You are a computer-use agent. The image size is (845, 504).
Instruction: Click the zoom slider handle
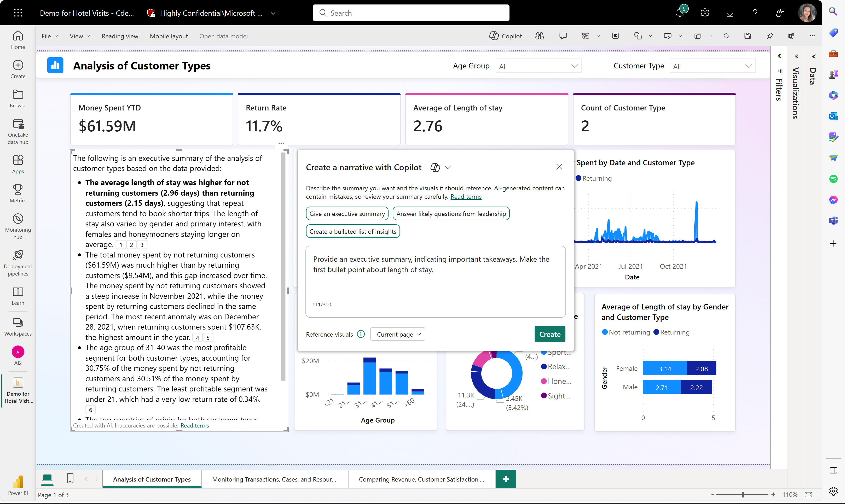(743, 495)
